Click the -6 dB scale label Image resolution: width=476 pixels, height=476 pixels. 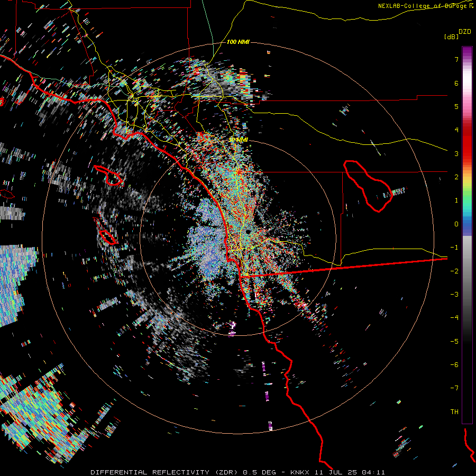(454, 365)
